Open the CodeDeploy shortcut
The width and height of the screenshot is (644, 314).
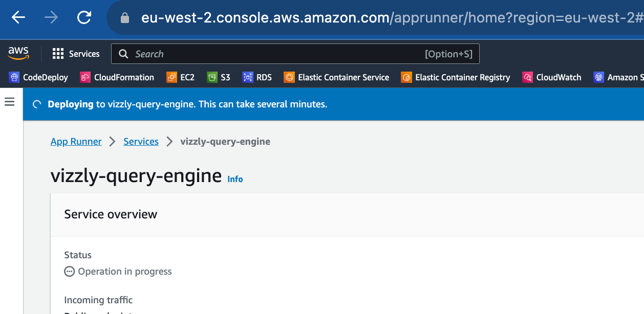(39, 77)
